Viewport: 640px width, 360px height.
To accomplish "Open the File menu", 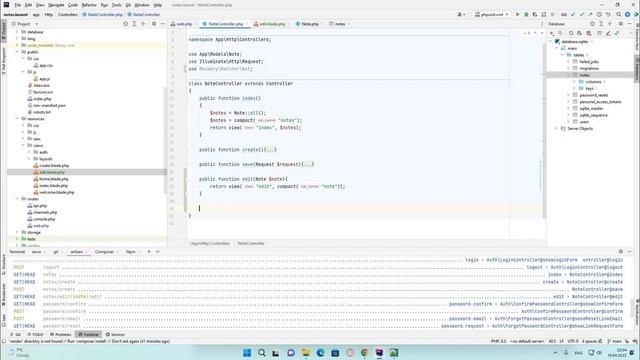I will (18, 5).
